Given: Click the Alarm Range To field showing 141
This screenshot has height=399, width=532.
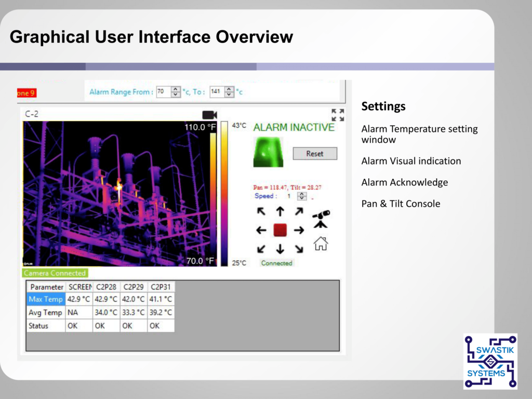Looking at the screenshot, I should coord(218,92).
